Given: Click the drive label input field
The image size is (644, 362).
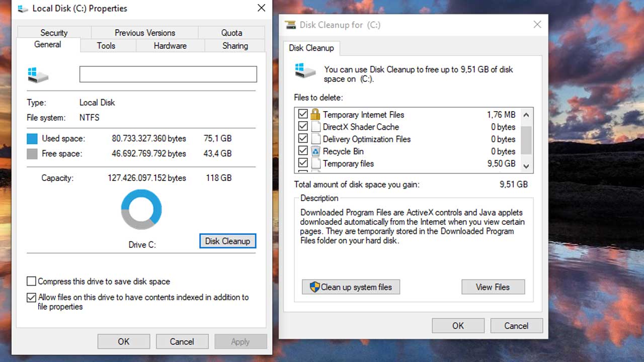Looking at the screenshot, I should pyautogui.click(x=168, y=74).
